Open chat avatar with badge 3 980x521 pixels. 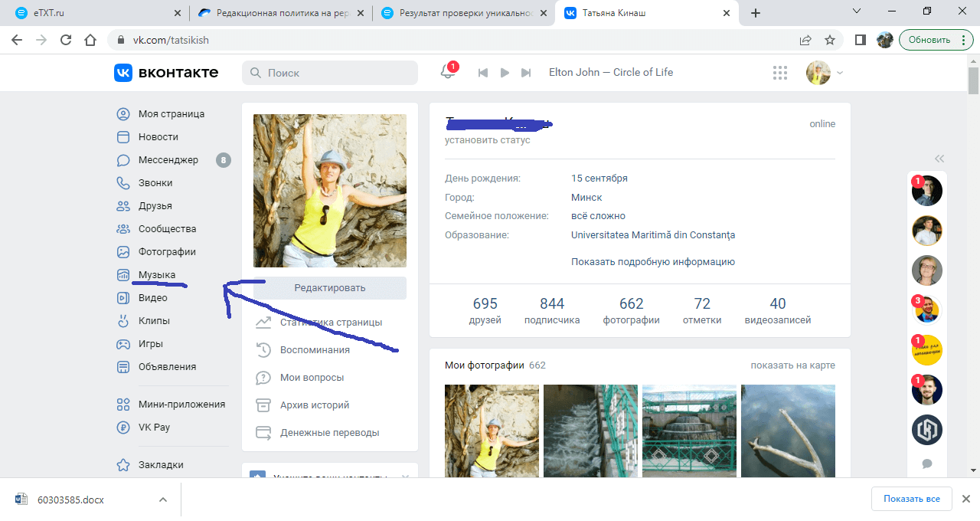click(927, 310)
